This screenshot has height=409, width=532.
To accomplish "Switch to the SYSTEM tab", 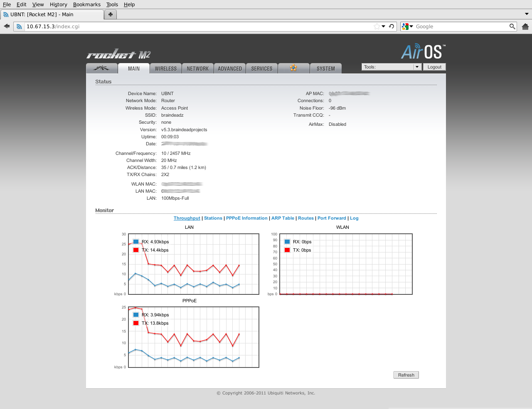I will click(326, 69).
